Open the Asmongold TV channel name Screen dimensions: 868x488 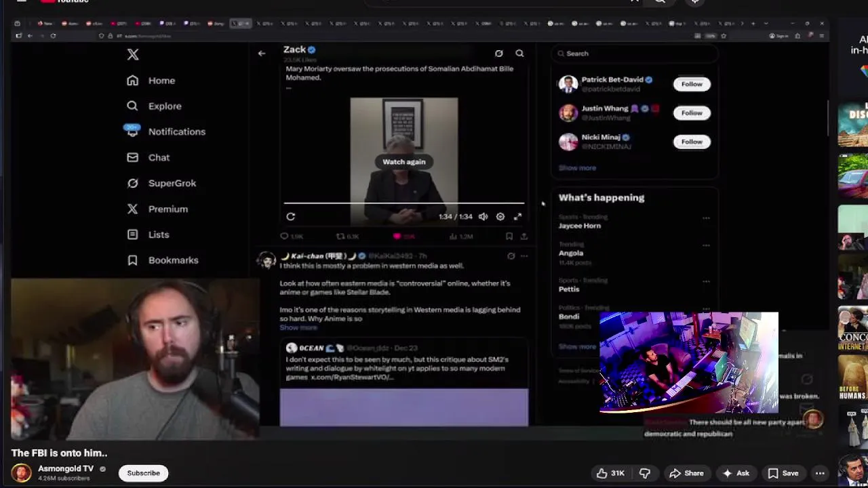(x=66, y=469)
